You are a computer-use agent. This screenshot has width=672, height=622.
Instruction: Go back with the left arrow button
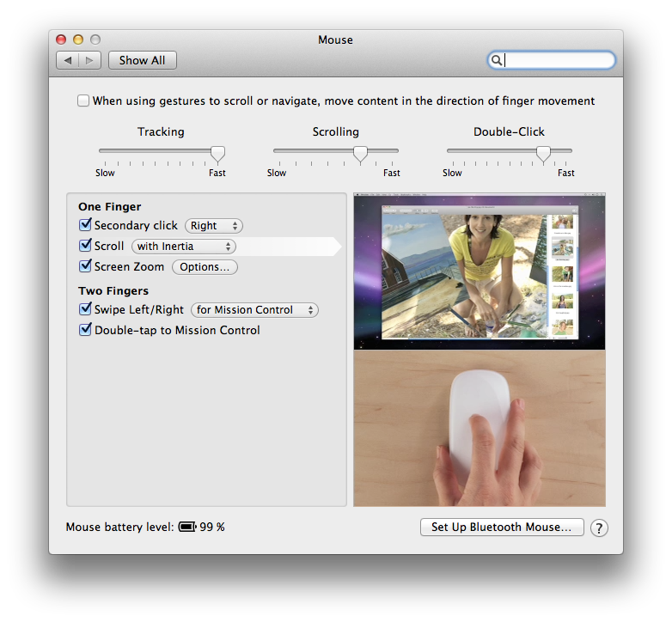coord(68,60)
